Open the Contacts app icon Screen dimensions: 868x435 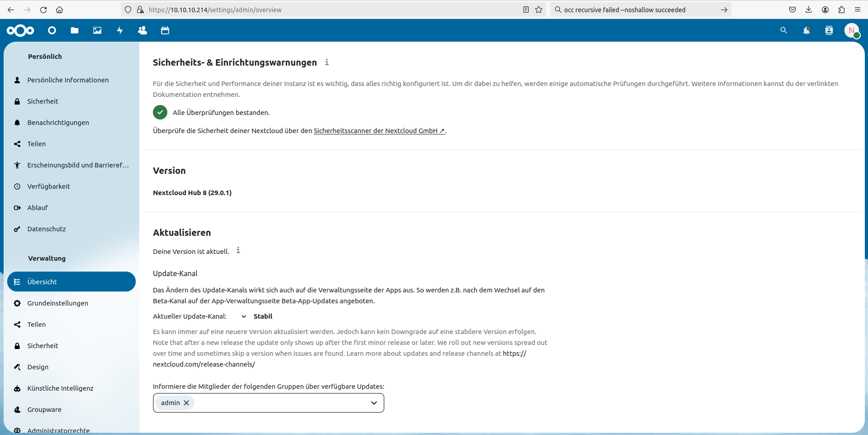click(x=142, y=30)
